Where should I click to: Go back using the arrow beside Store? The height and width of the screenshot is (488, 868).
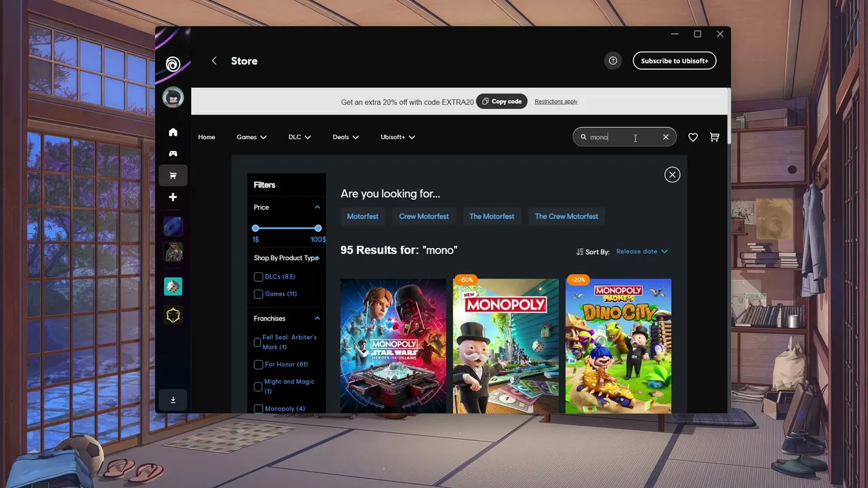click(x=214, y=61)
